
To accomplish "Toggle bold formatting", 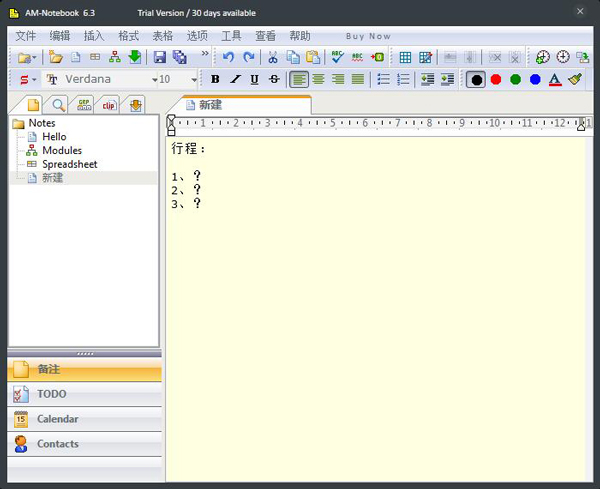I will click(215, 79).
